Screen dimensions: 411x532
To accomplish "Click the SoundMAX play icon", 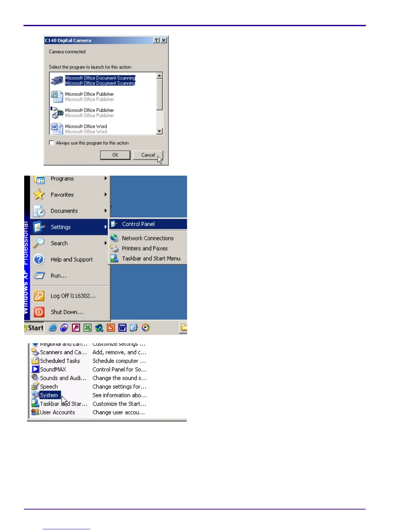I will (x=35, y=369).
